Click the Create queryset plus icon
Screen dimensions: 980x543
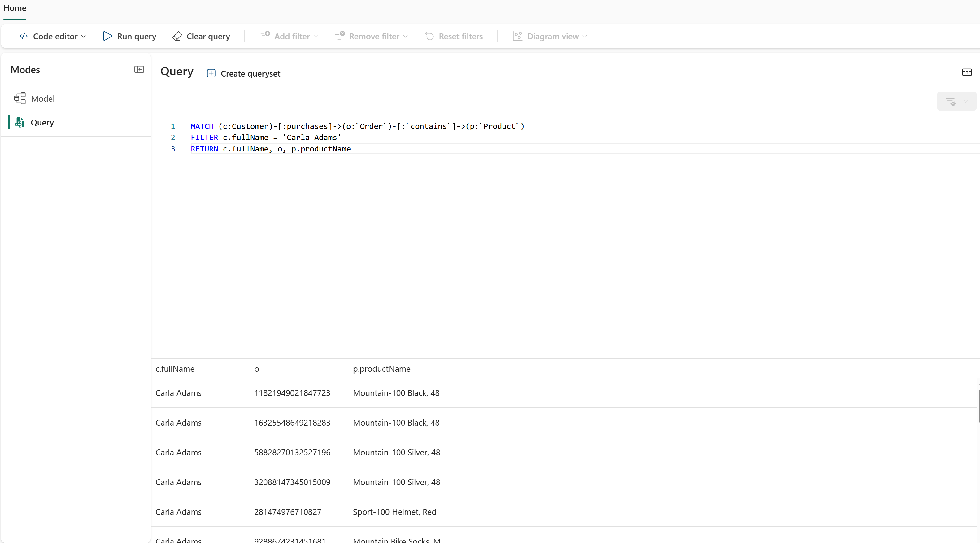211,73
